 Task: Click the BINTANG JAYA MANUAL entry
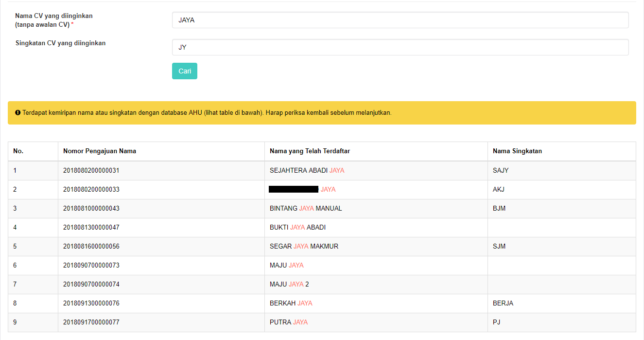tap(306, 209)
